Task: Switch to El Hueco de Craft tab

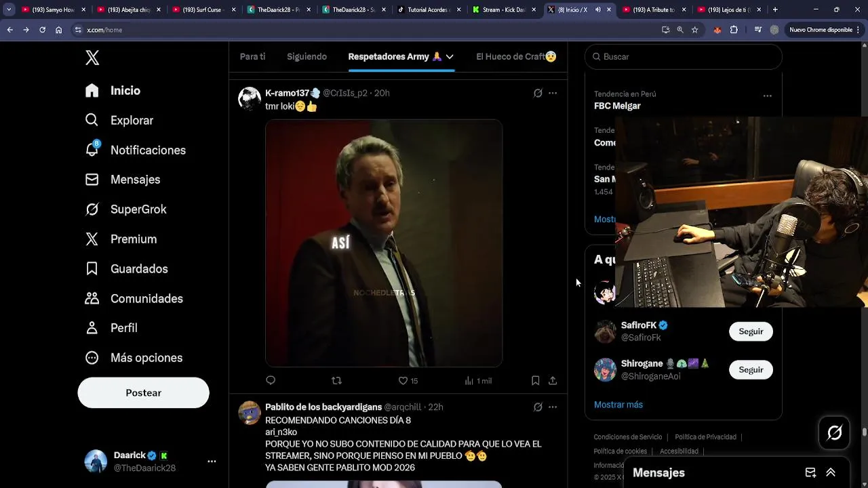Action: [516, 57]
